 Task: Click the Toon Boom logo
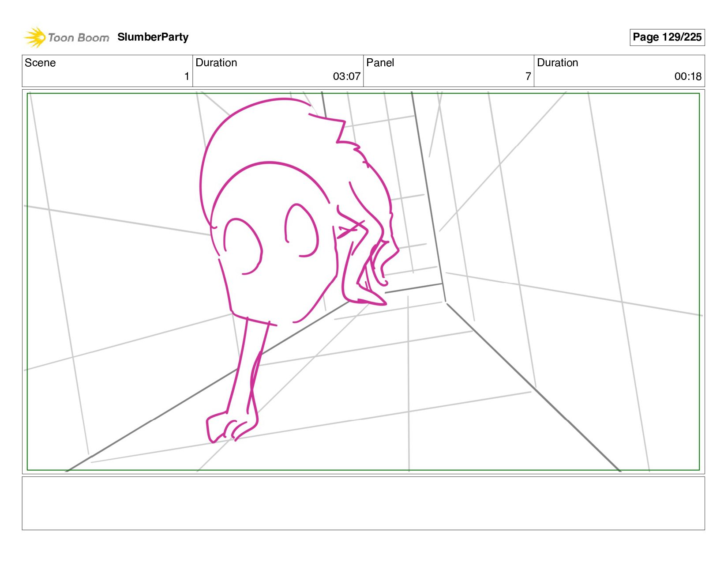(x=66, y=37)
